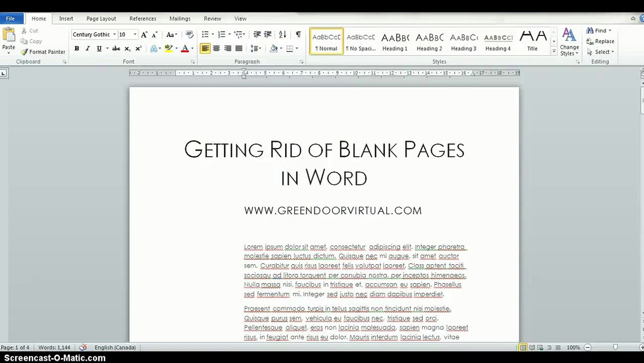
Task: Increase the paragraph indent
Action: click(x=268, y=34)
